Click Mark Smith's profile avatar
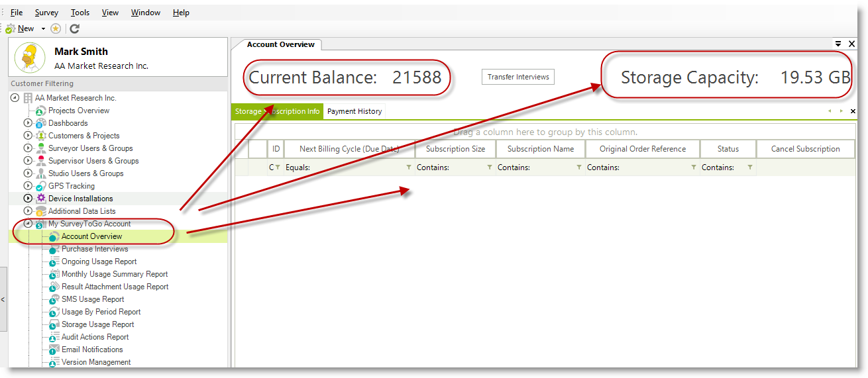The image size is (868, 378). click(x=30, y=58)
